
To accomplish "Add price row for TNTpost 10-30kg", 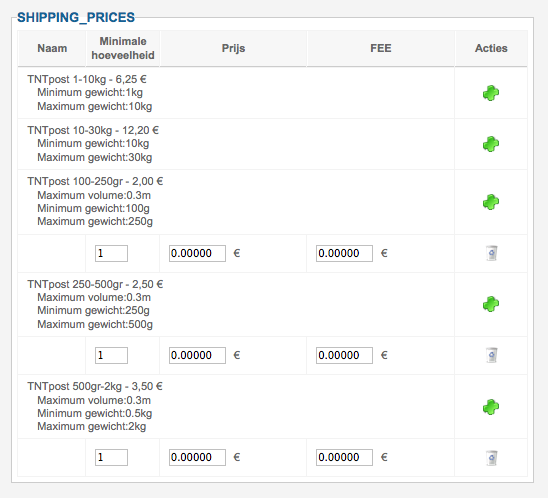I will click(x=491, y=144).
